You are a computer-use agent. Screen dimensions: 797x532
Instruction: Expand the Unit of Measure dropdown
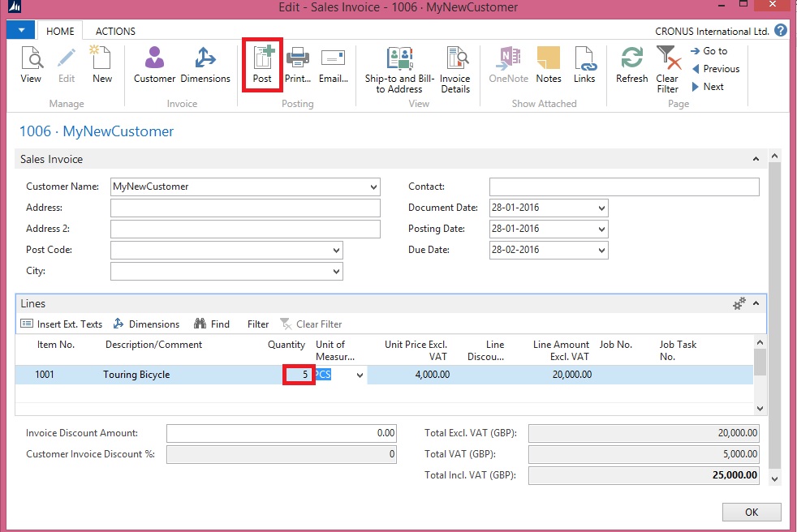(x=360, y=375)
